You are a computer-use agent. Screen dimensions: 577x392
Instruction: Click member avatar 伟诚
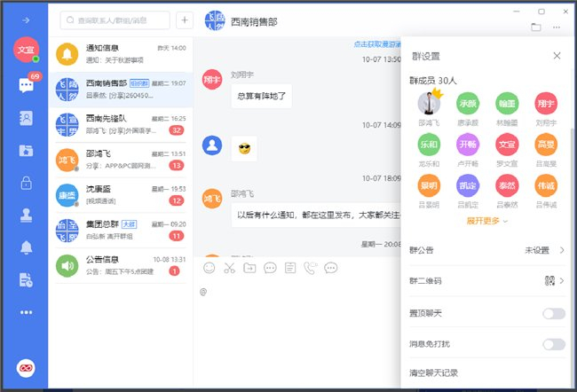point(546,185)
